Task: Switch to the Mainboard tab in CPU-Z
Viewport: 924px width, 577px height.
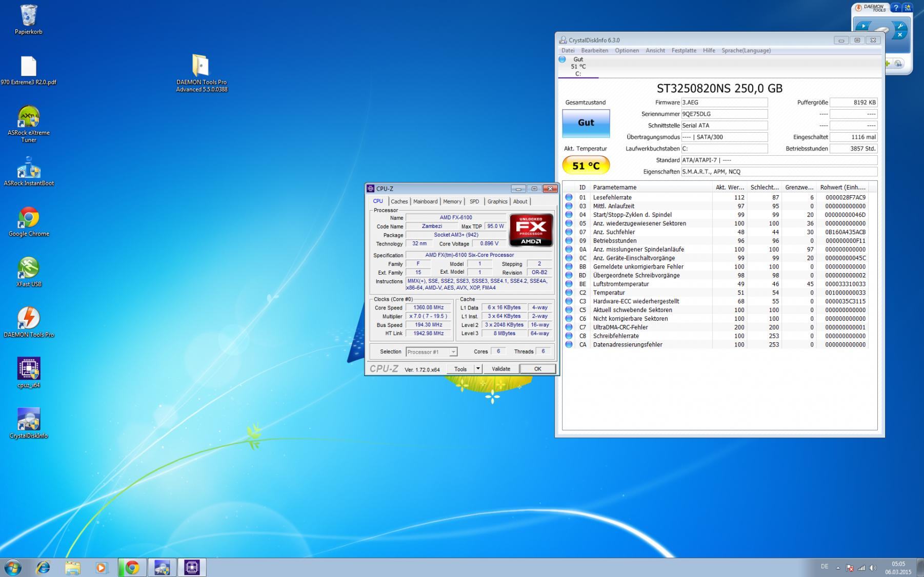Action: (x=425, y=201)
